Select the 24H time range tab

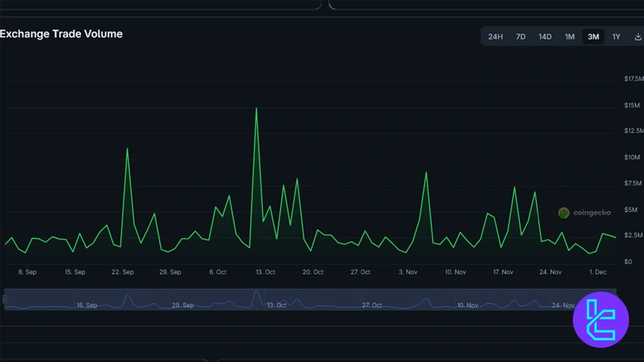(x=495, y=37)
